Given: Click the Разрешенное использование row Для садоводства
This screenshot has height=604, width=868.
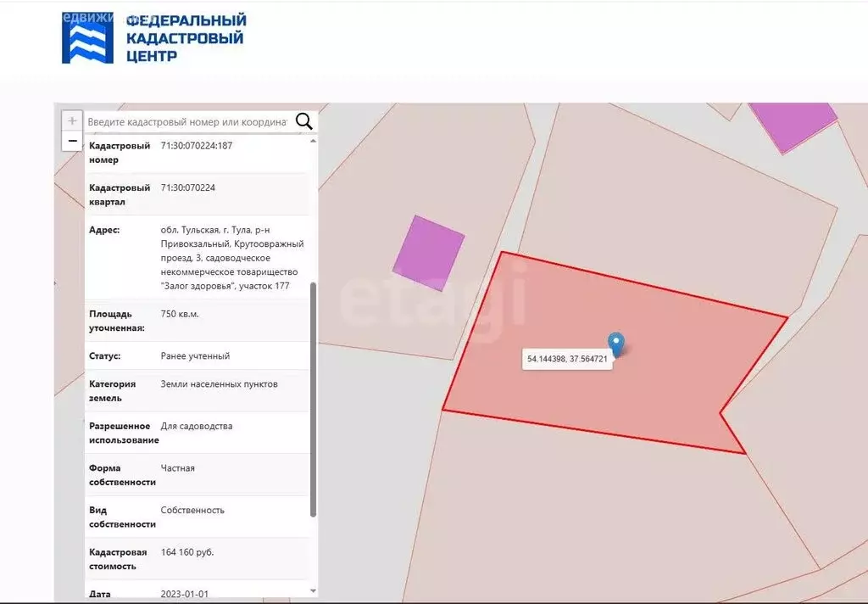Looking at the screenshot, I should 198,426.
